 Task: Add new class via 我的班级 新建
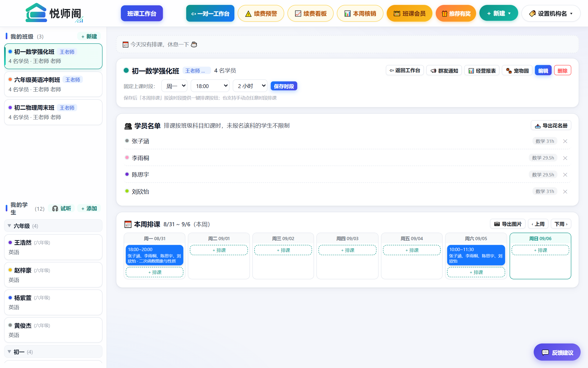point(89,36)
